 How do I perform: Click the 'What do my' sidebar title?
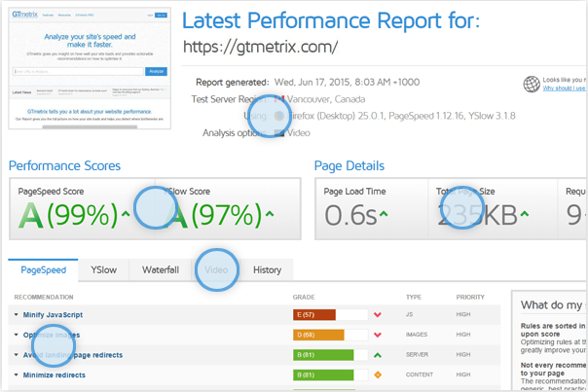tap(551, 305)
